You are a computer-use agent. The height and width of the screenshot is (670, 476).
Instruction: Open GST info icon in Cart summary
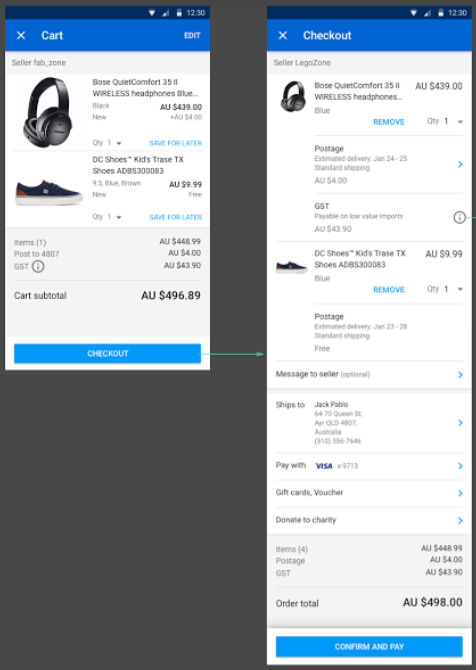[x=38, y=267]
